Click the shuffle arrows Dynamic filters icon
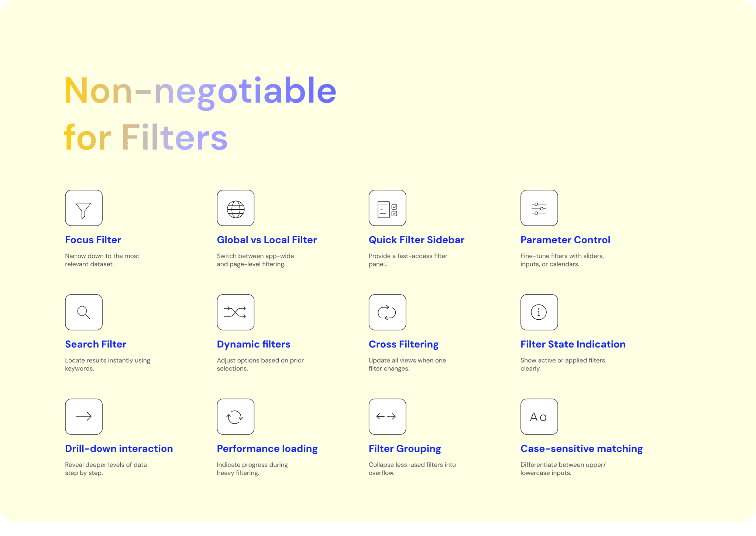 click(236, 312)
